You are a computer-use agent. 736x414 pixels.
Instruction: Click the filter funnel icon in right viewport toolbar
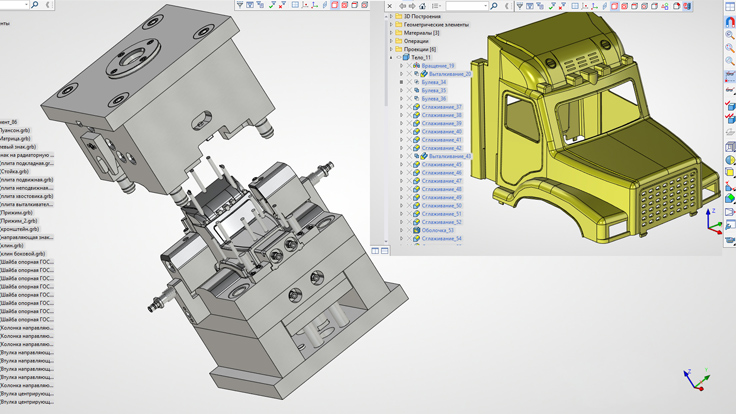click(x=520, y=6)
